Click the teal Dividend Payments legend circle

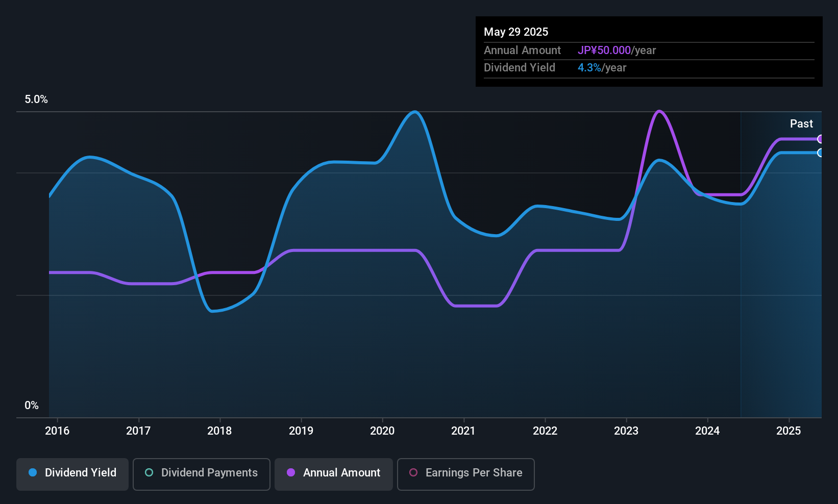(149, 473)
